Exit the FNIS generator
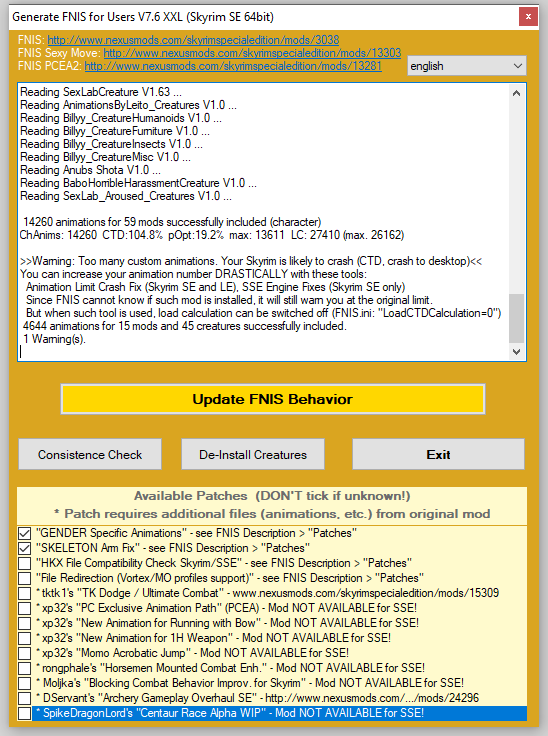548x736 pixels. click(x=438, y=454)
